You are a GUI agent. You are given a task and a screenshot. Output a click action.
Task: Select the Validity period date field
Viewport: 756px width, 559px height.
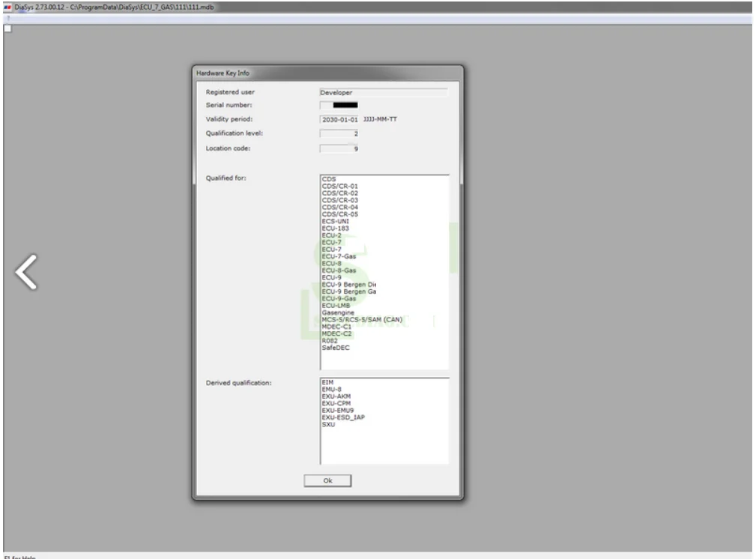pos(339,119)
